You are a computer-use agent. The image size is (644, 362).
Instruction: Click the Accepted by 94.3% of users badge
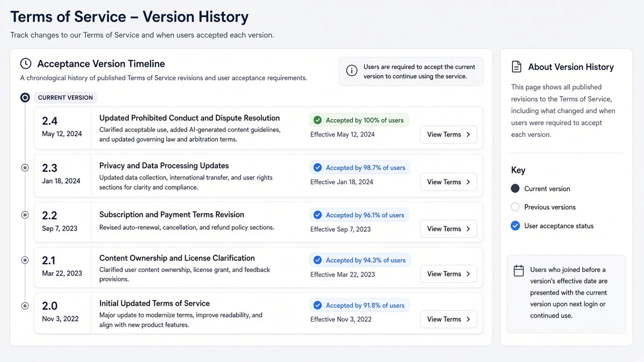[360, 260]
